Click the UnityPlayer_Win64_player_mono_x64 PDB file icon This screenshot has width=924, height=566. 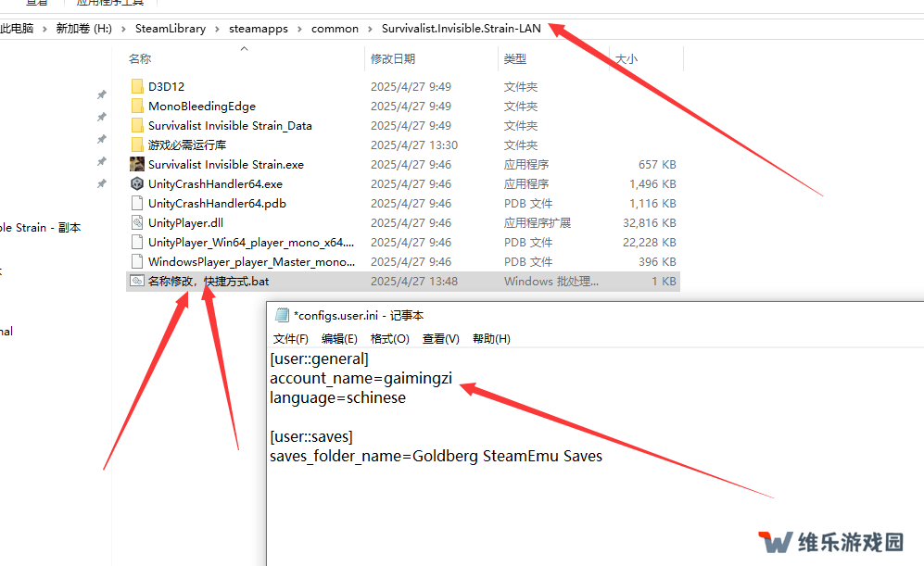coord(137,242)
